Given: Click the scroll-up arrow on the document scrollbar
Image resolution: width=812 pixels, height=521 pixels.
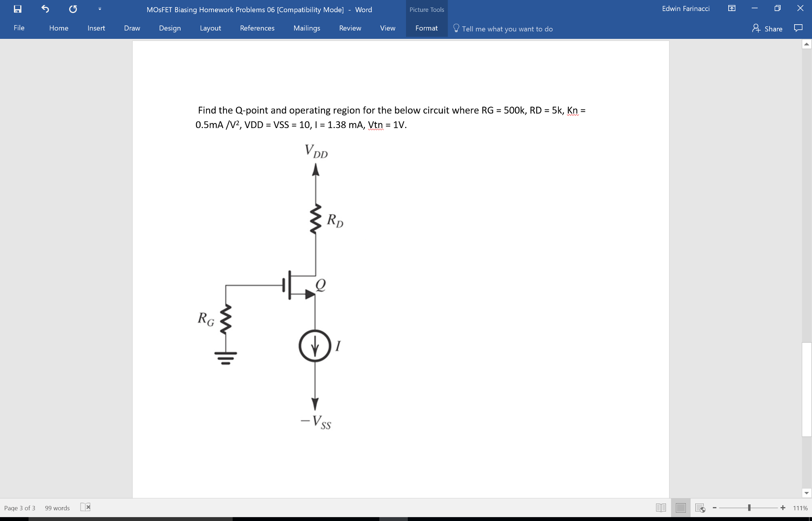Looking at the screenshot, I should 806,44.
